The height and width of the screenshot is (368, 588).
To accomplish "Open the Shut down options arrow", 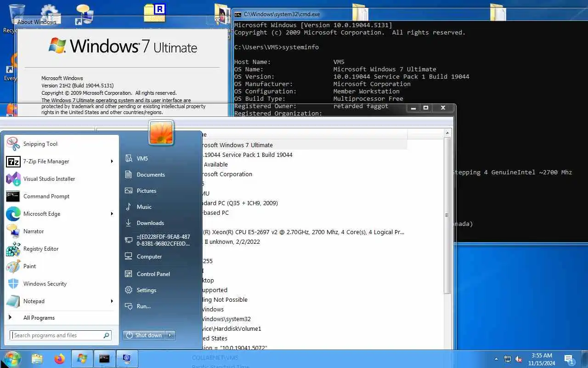I will click(170, 335).
